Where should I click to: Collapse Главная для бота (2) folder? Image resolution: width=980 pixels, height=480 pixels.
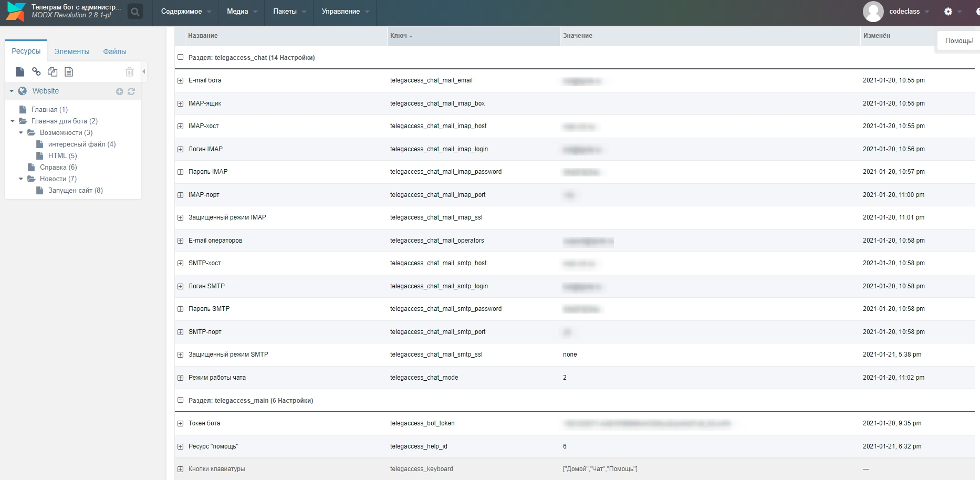point(13,121)
